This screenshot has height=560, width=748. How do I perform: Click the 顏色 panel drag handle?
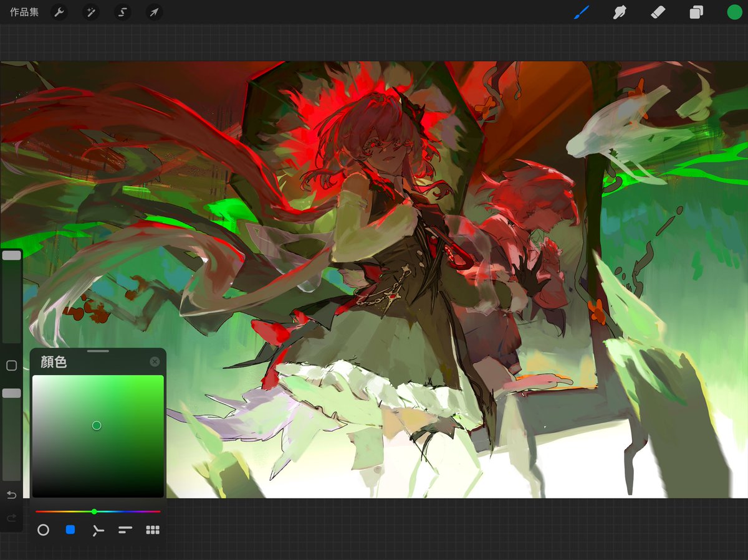(x=98, y=351)
